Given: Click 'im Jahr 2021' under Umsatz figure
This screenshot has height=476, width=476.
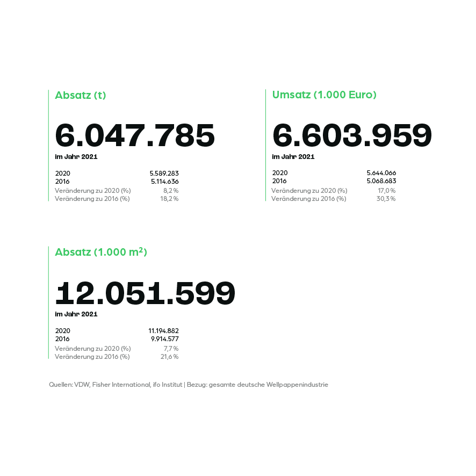Looking at the screenshot, I should [x=293, y=157].
